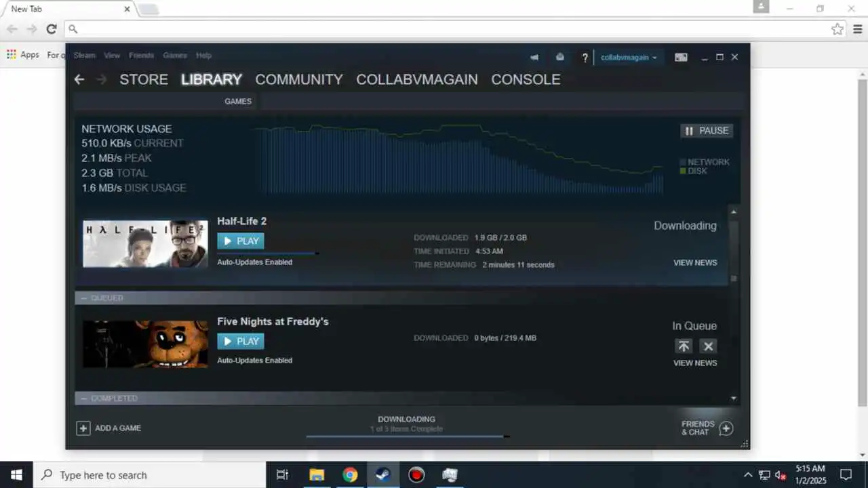This screenshot has width=868, height=488.
Task: Go to the STORE tab
Action: (144, 79)
